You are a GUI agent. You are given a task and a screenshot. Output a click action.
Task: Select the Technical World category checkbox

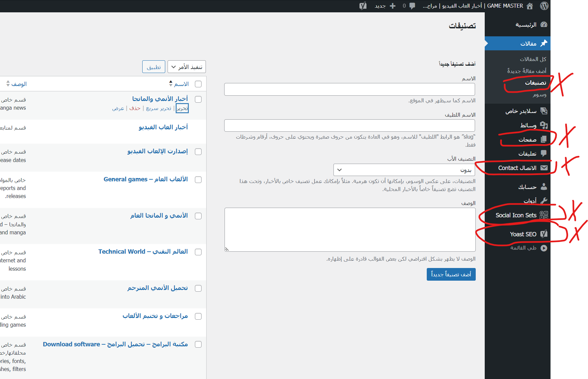click(x=198, y=252)
